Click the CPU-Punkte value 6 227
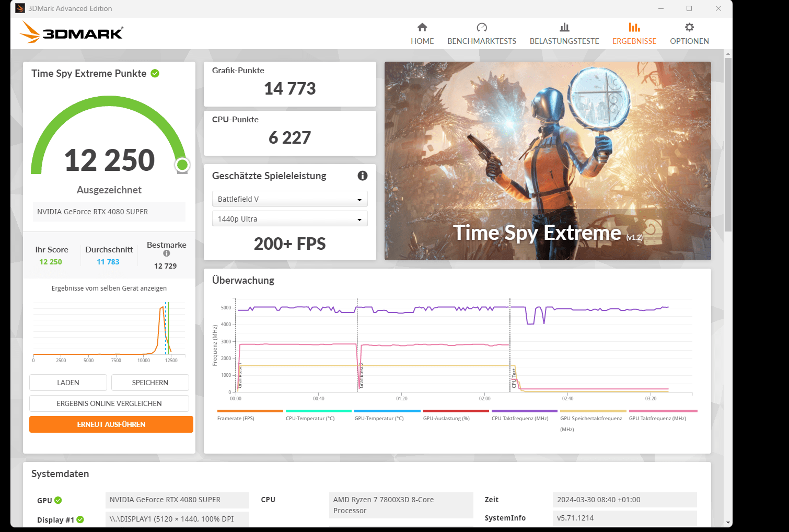This screenshot has width=789, height=532. [x=290, y=137]
